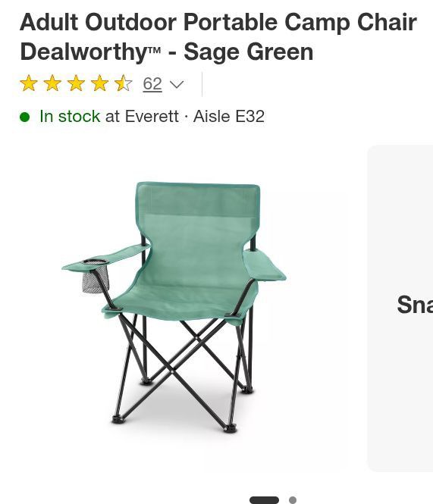
Task: Click the green in-stock status dot
Action: tap(24, 117)
